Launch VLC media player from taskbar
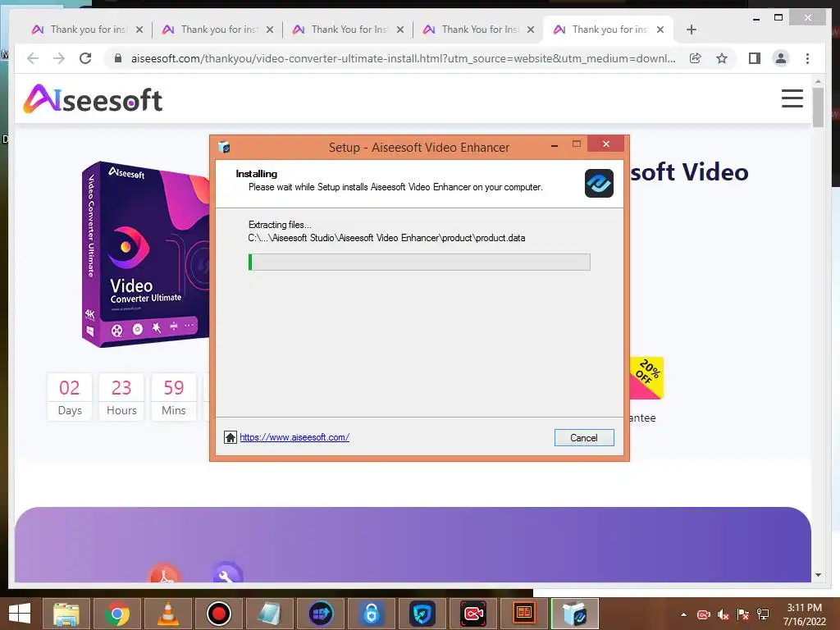The image size is (840, 630). [x=167, y=614]
